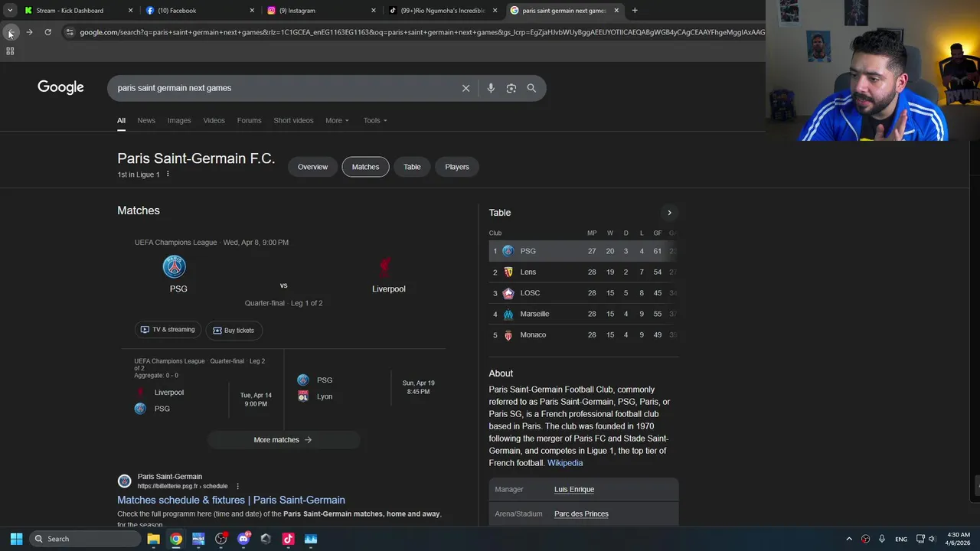
Task: Close the Instagram tab
Action: pos(374,11)
